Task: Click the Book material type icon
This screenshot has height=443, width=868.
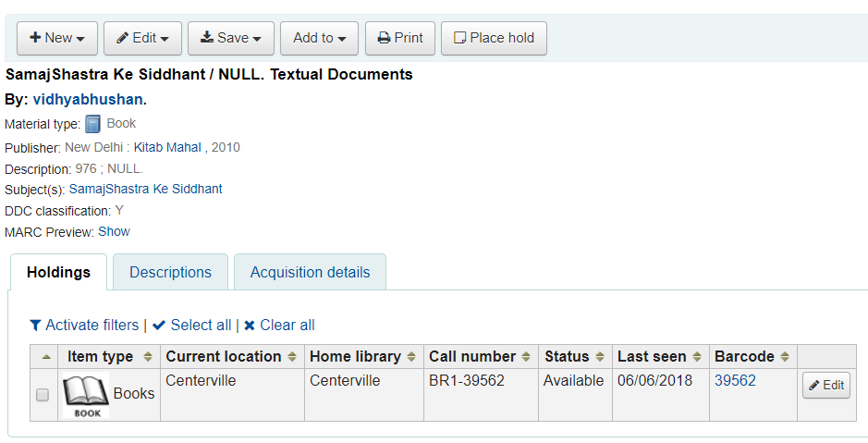Action: point(93,124)
